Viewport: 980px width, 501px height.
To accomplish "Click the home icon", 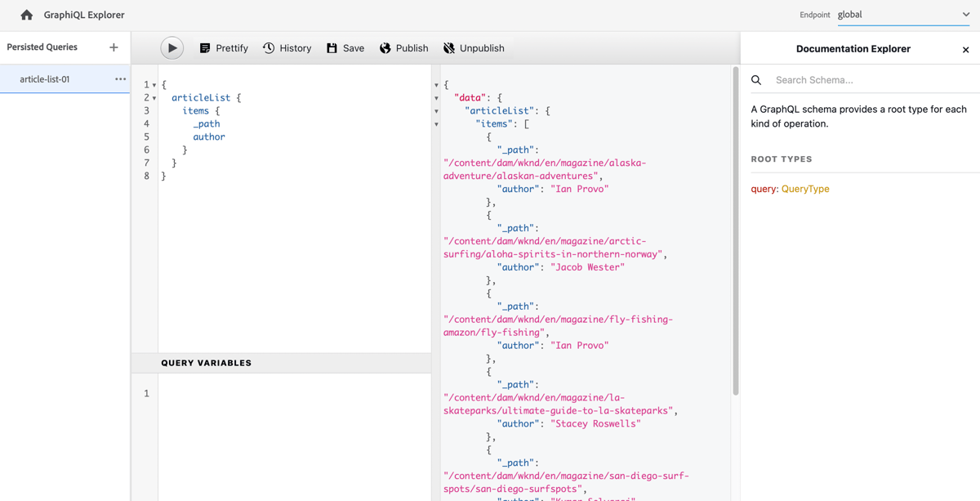I will 27,15.
